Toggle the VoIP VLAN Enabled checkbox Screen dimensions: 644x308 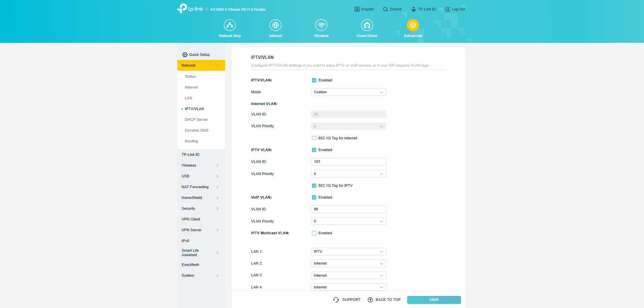(x=314, y=197)
